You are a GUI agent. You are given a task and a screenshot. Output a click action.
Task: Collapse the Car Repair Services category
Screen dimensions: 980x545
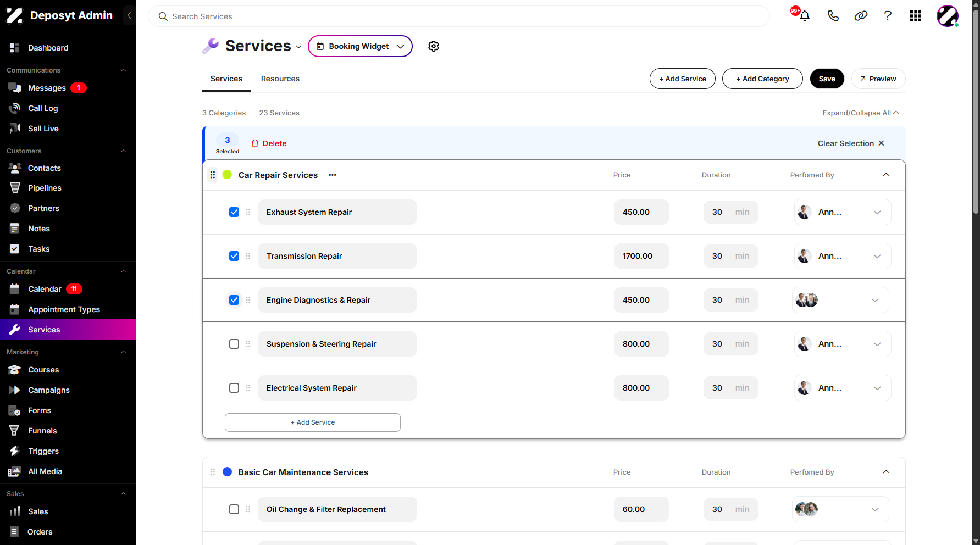click(x=886, y=175)
